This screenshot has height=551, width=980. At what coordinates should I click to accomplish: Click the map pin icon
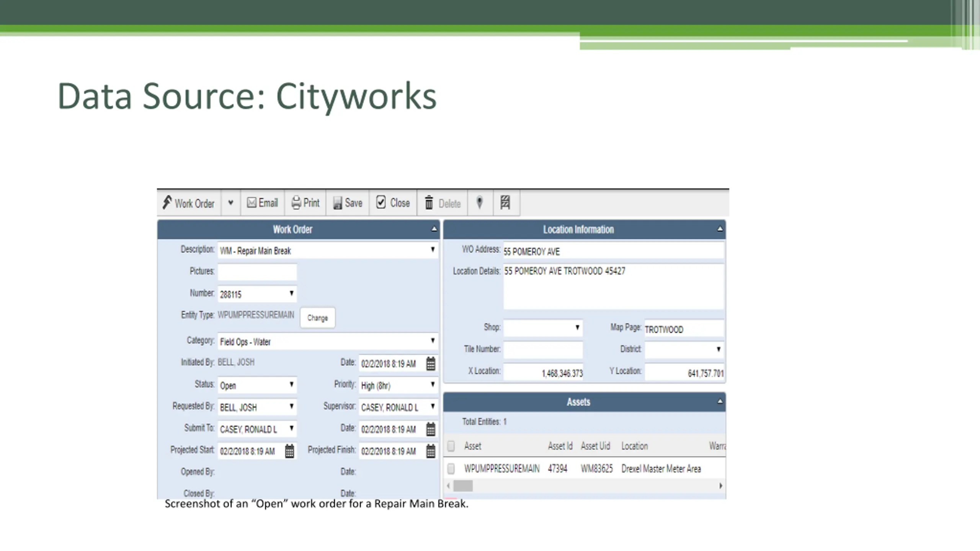[x=480, y=202]
